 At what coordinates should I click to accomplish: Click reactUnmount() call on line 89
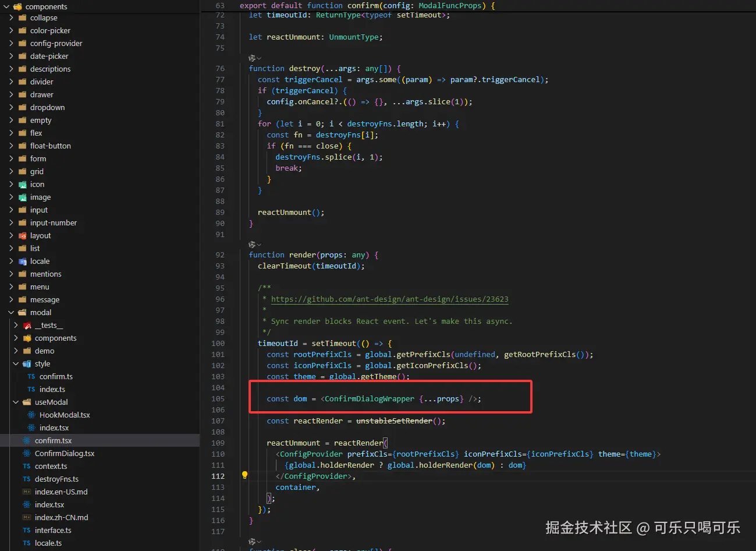pyautogui.click(x=291, y=212)
